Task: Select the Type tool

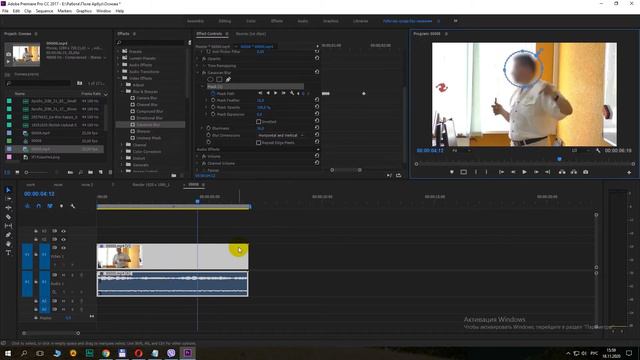Action: pos(8,253)
